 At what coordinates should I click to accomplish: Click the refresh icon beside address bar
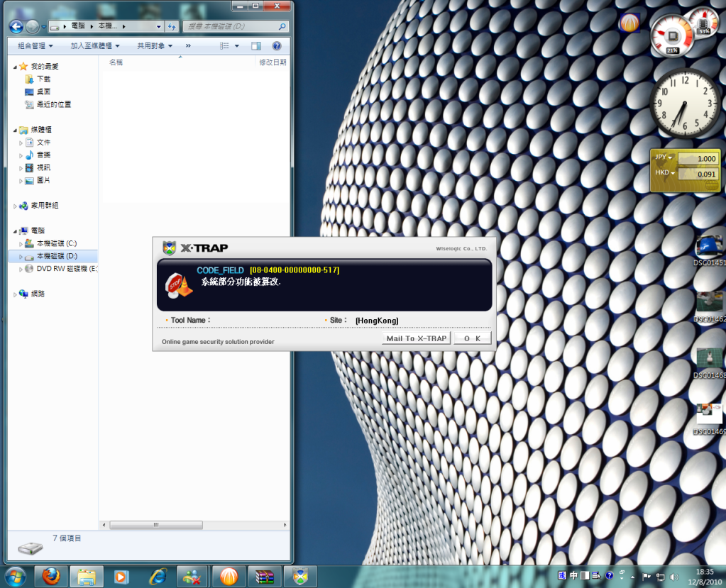172,27
